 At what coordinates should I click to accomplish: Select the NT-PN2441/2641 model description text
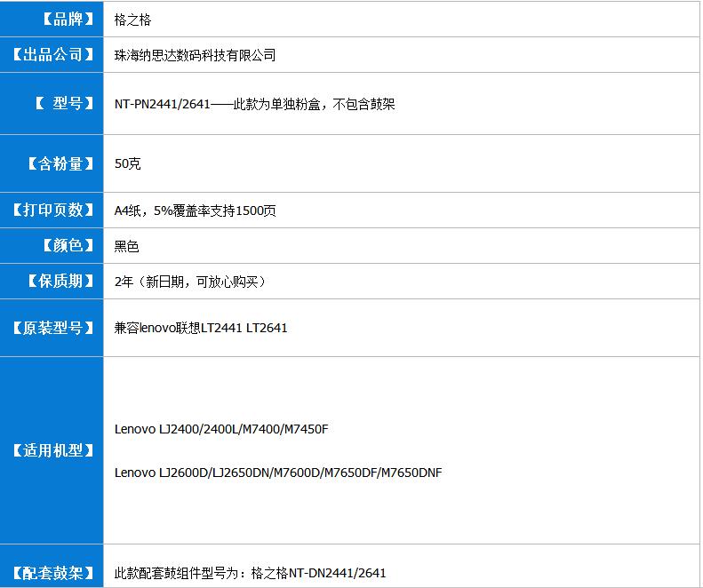pyautogui.click(x=254, y=104)
